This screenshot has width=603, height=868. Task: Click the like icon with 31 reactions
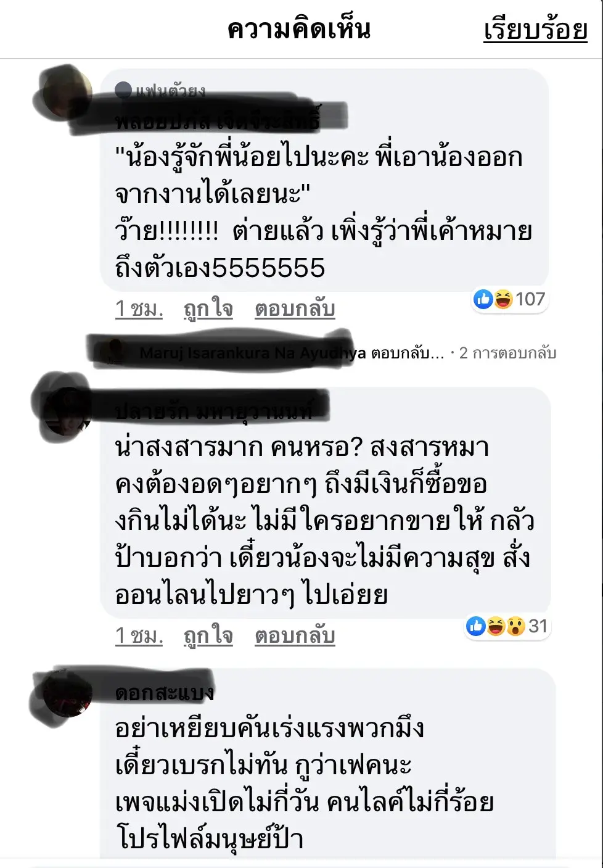(475, 626)
